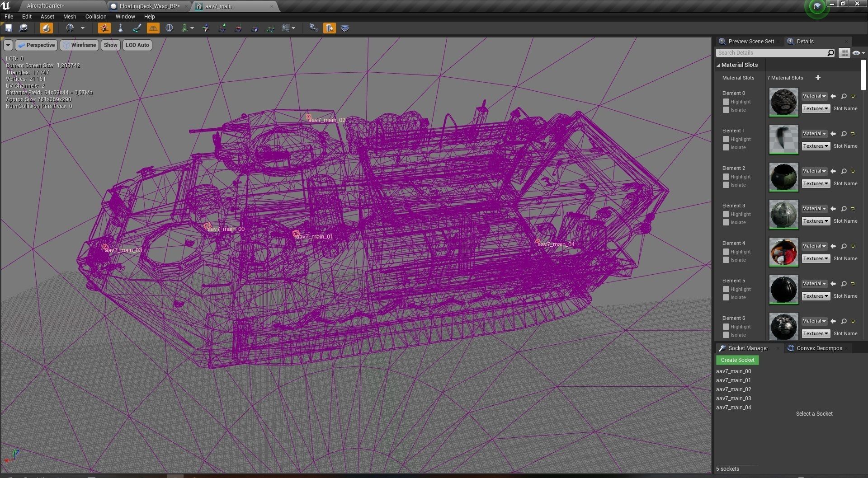Open details property matrix view
Screen dimensions: 868x478
coord(844,53)
